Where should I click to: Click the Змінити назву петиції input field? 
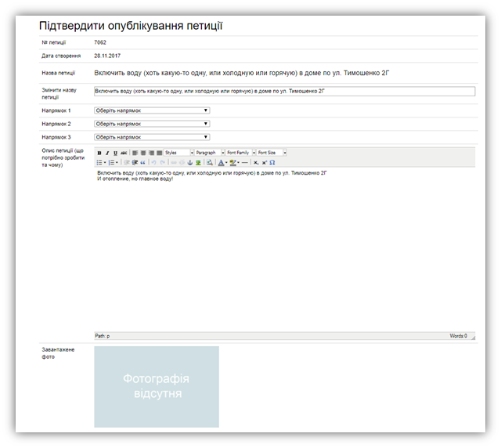284,91
